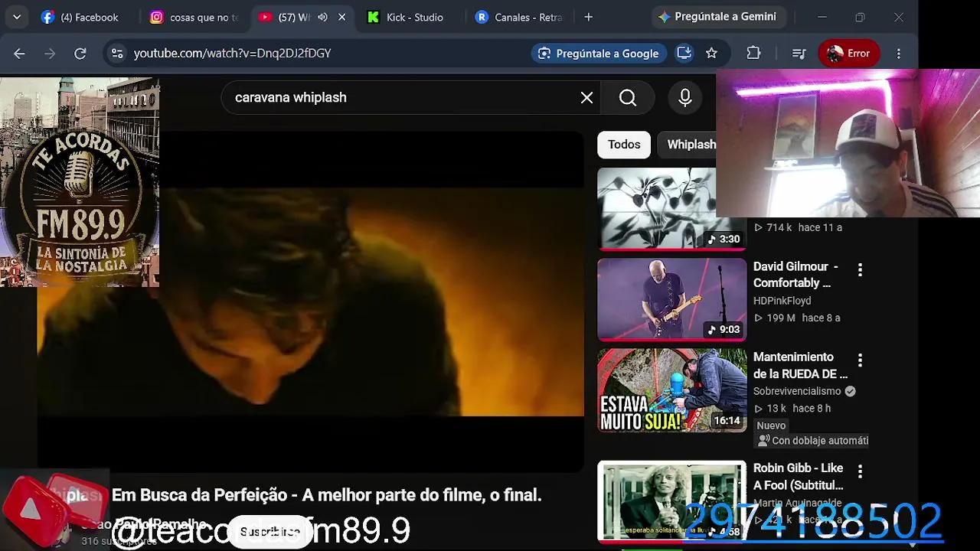Open the David Gilmour video thumbnail

(671, 299)
